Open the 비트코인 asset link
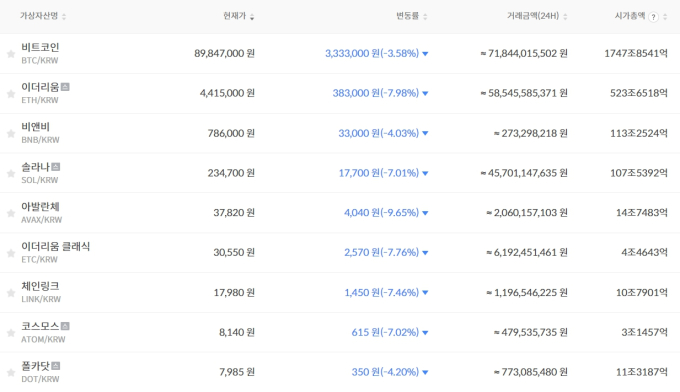 coord(40,47)
